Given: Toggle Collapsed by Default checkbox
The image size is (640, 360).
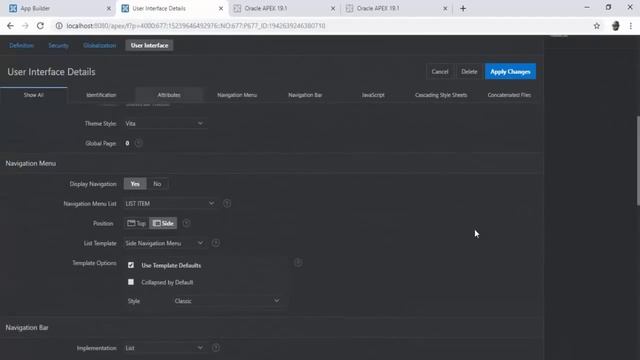Looking at the screenshot, I should pos(131,282).
